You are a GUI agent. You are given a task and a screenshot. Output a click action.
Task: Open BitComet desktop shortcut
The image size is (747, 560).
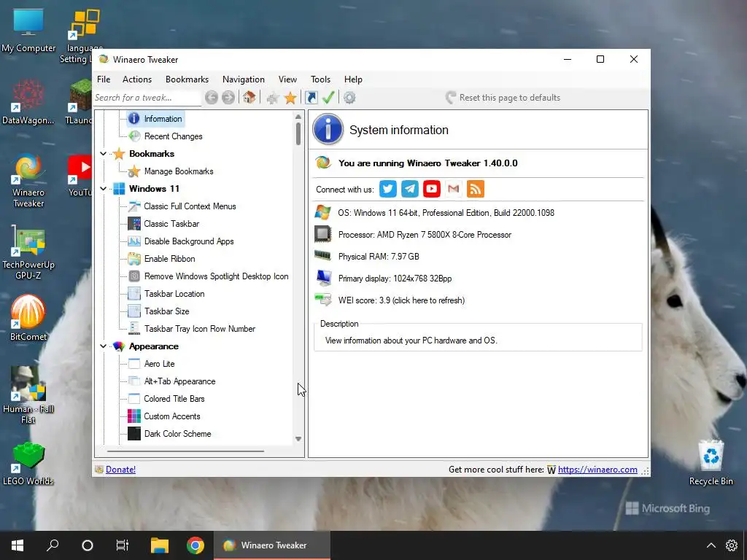pyautogui.click(x=28, y=318)
